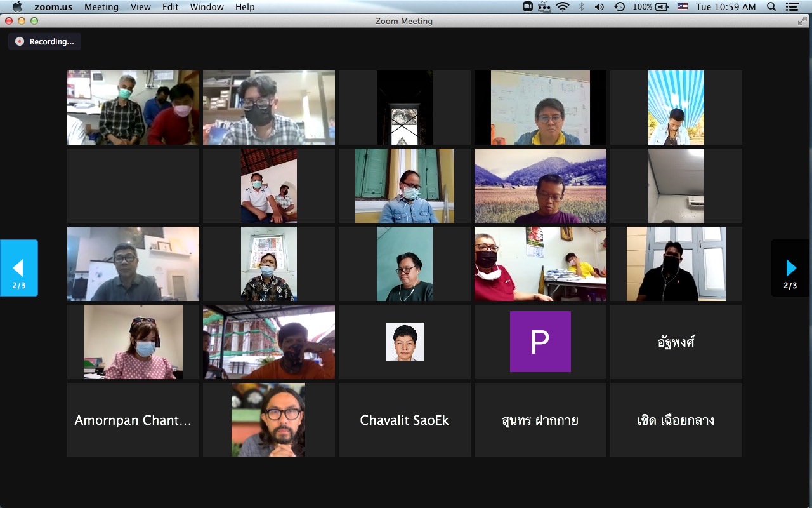Enter full screen using the arrows icon
812x508 pixels.
[x=802, y=21]
